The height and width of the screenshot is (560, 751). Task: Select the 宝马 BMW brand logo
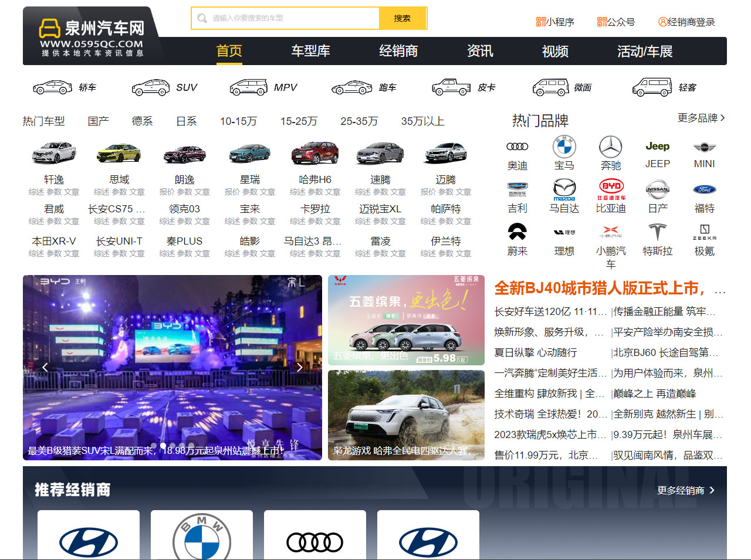pos(564,147)
